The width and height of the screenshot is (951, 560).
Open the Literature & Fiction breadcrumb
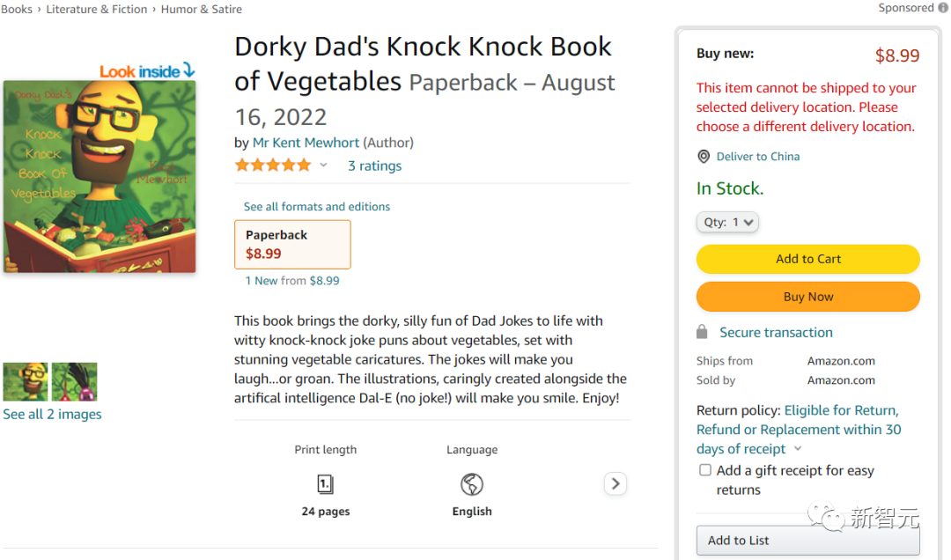coord(96,9)
